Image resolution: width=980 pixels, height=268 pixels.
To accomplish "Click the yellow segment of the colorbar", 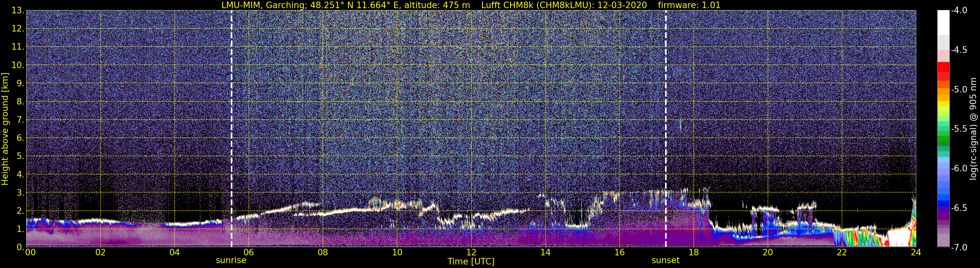I will pos(943,104).
